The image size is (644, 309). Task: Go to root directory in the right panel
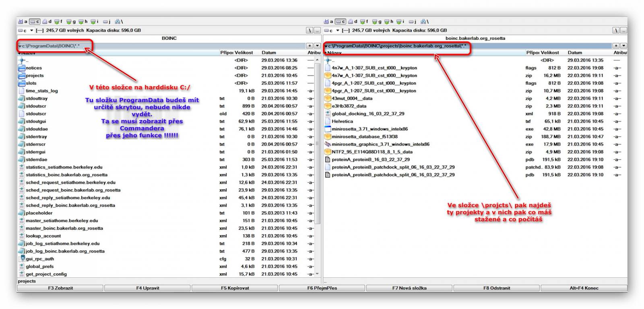click(616, 30)
